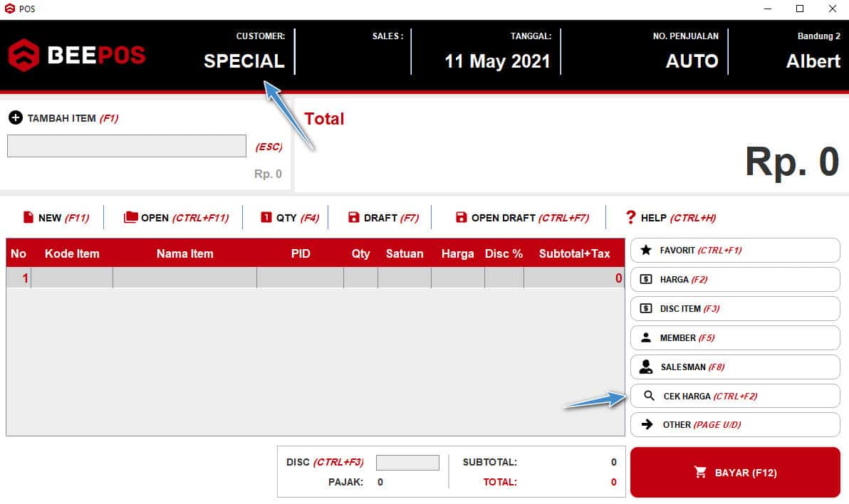
Task: Click the Satuan column header
Action: [405, 253]
